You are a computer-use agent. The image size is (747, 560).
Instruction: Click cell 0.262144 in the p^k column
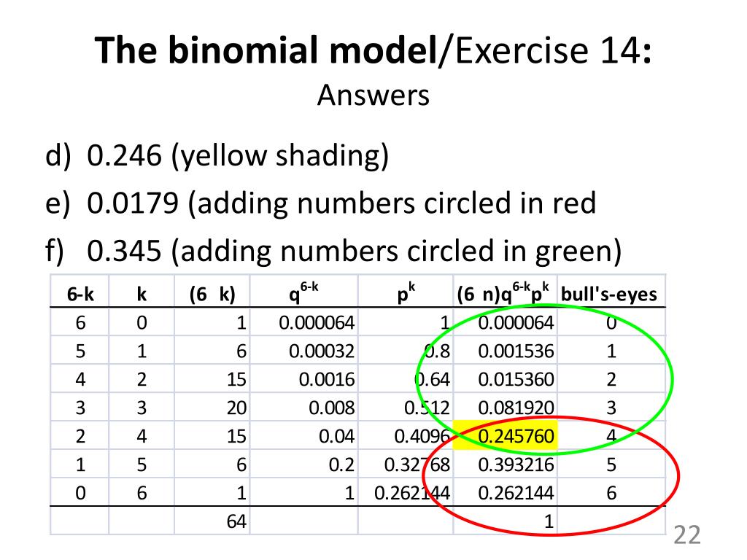(x=412, y=492)
